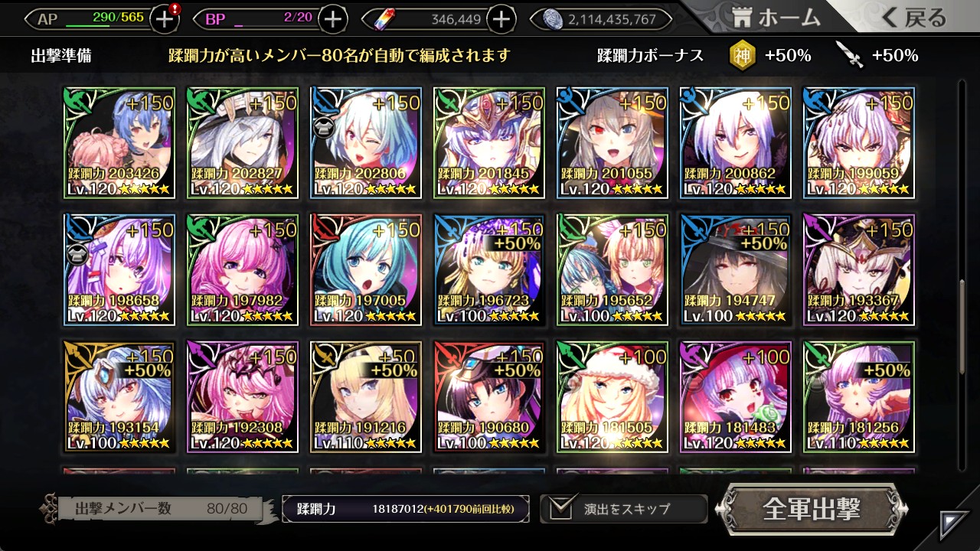This screenshot has height=551, width=980.
Task: Select character card with power 203426
Action: tap(119, 143)
